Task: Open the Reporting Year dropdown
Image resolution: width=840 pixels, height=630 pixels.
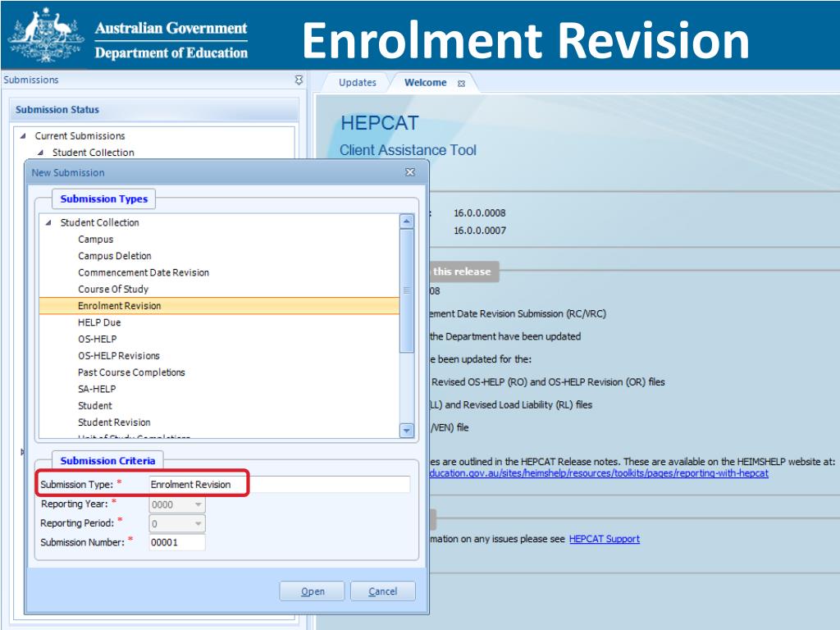Action: 198,504
